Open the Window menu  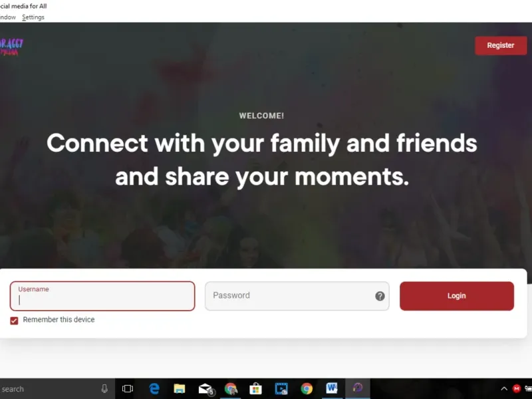[7, 17]
